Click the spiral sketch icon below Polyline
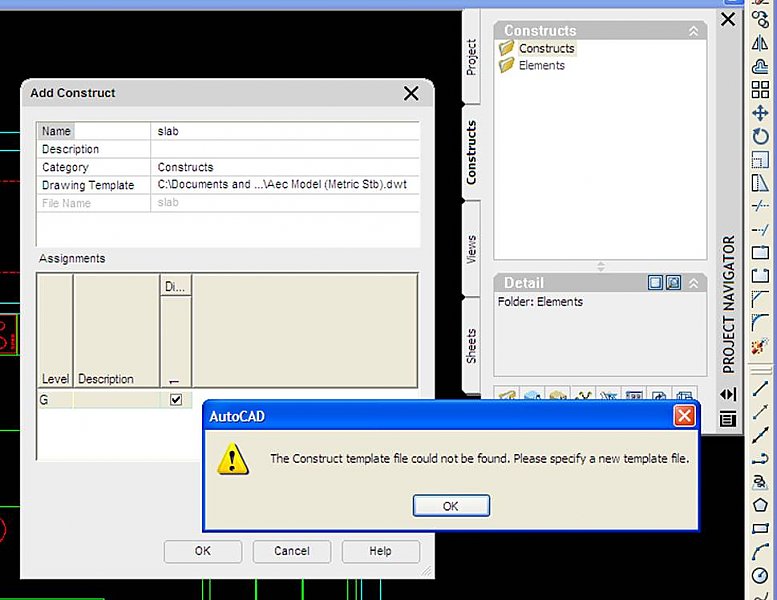The width and height of the screenshot is (777, 600). tap(760, 482)
